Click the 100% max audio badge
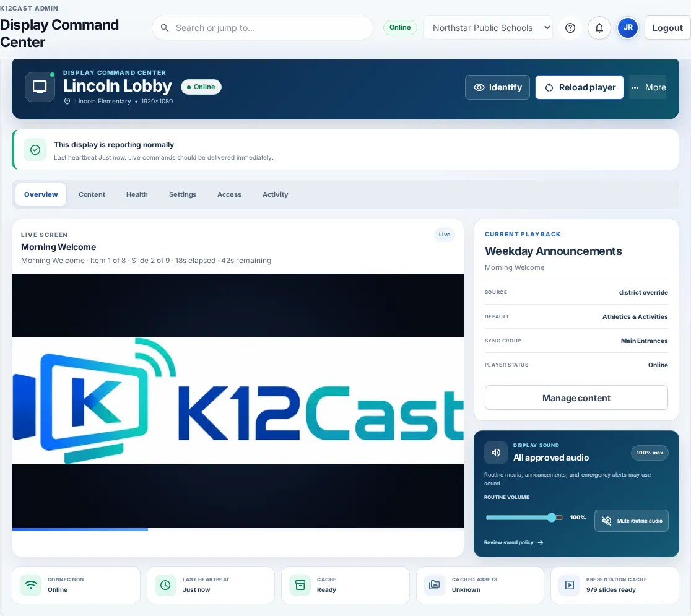The width and height of the screenshot is (691, 616). pos(650,453)
